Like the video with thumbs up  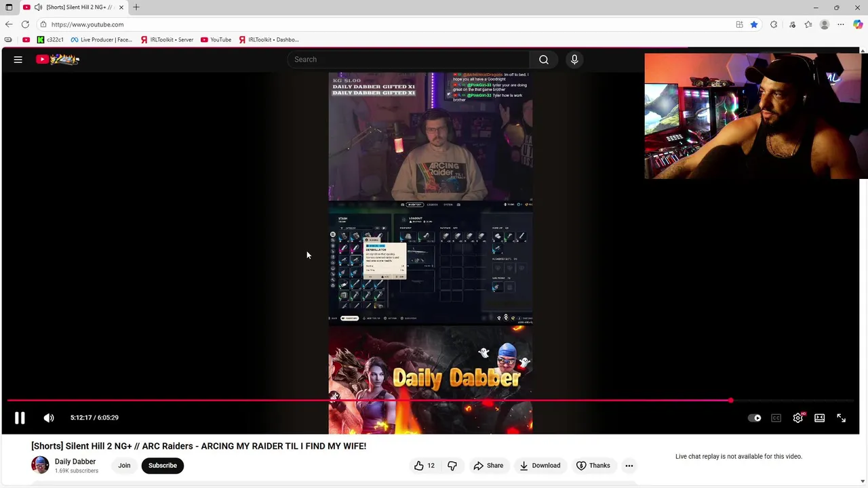coord(425,466)
